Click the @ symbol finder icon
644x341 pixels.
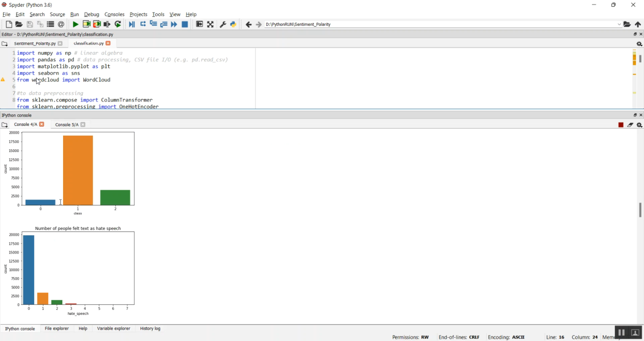(x=61, y=24)
